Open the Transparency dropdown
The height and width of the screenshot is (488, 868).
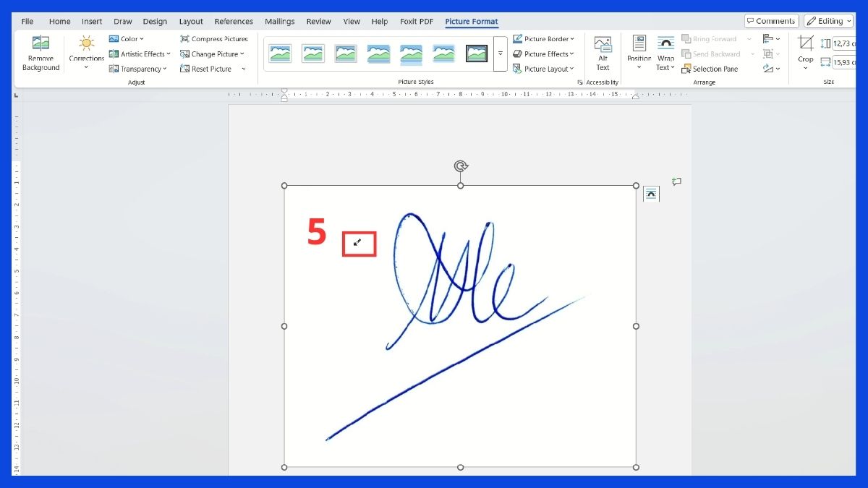pyautogui.click(x=137, y=69)
